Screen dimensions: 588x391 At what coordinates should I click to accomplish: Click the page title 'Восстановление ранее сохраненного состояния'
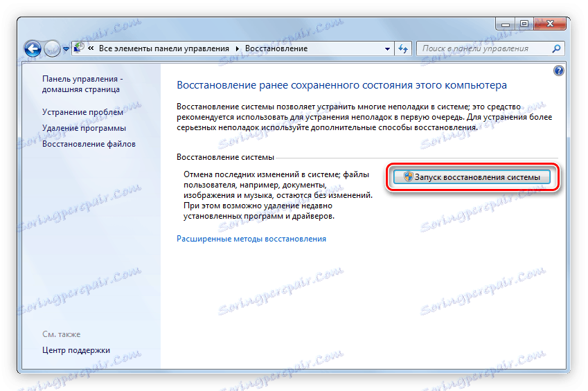(341, 85)
